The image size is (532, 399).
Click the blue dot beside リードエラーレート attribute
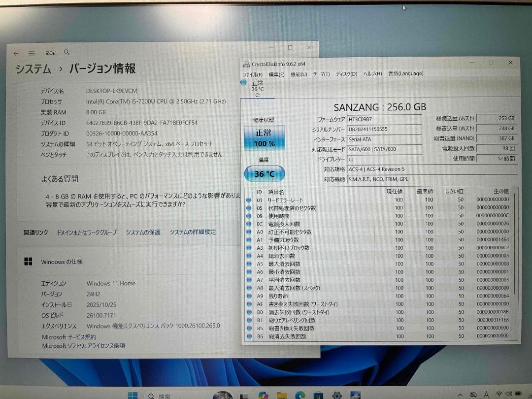click(247, 200)
